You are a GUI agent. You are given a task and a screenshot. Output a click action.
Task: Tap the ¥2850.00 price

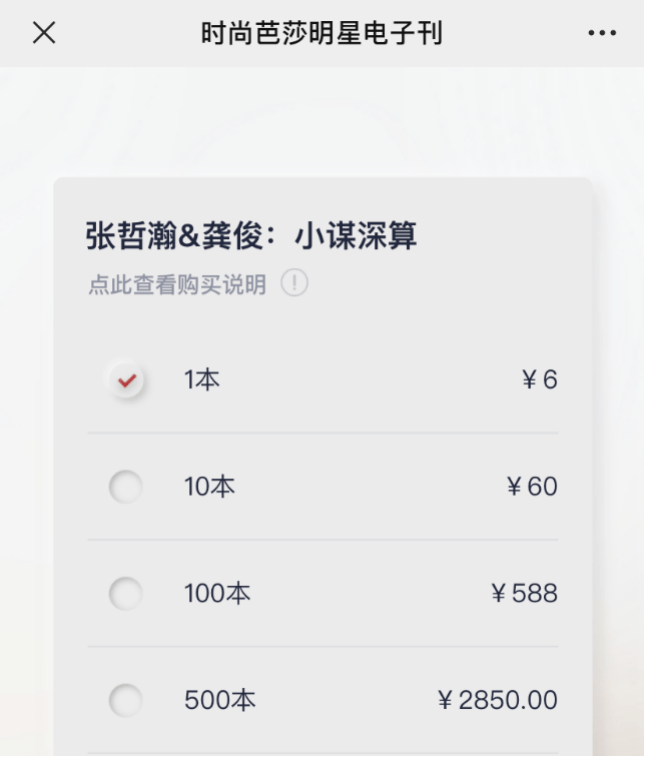[x=498, y=700]
